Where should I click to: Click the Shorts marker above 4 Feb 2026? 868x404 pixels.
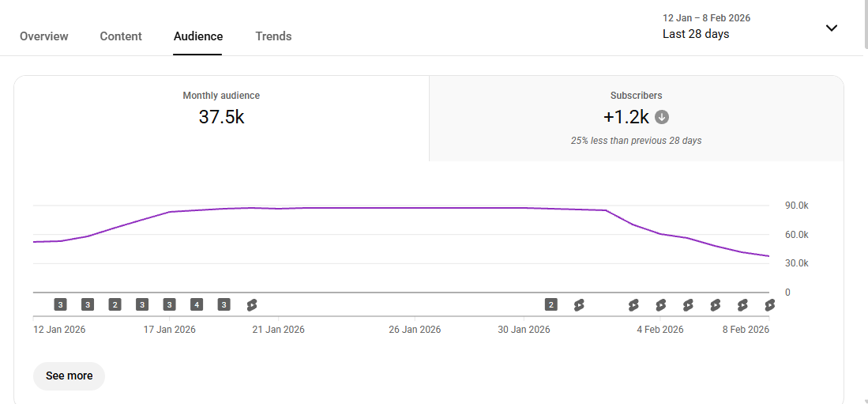pyautogui.click(x=660, y=304)
